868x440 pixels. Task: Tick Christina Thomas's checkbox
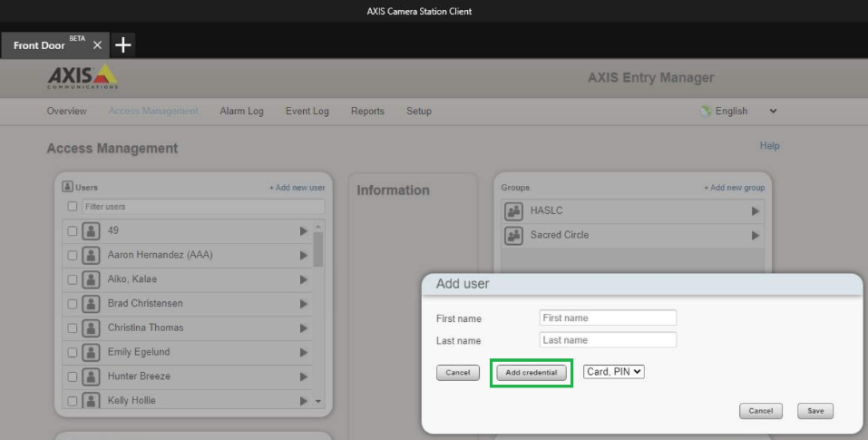click(x=72, y=328)
